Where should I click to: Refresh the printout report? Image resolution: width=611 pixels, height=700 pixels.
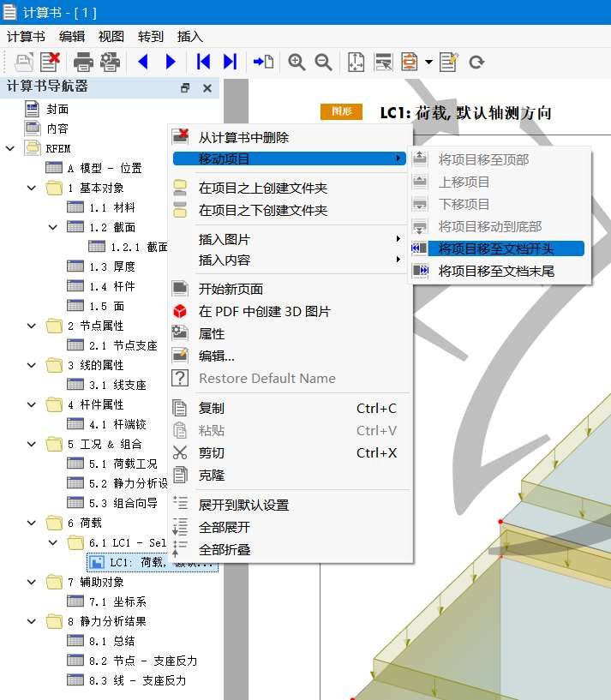476,62
